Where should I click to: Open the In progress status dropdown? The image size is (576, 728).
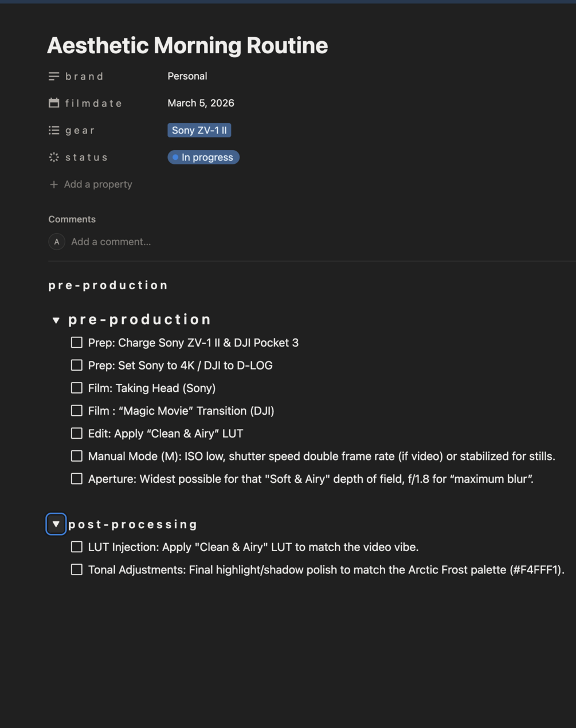(x=203, y=158)
